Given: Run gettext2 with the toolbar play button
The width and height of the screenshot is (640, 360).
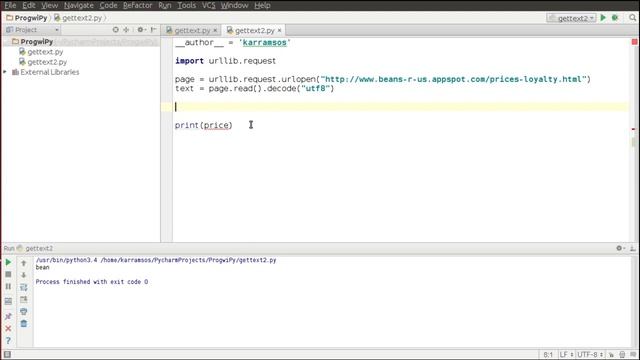Looking at the screenshot, I should (x=603, y=18).
